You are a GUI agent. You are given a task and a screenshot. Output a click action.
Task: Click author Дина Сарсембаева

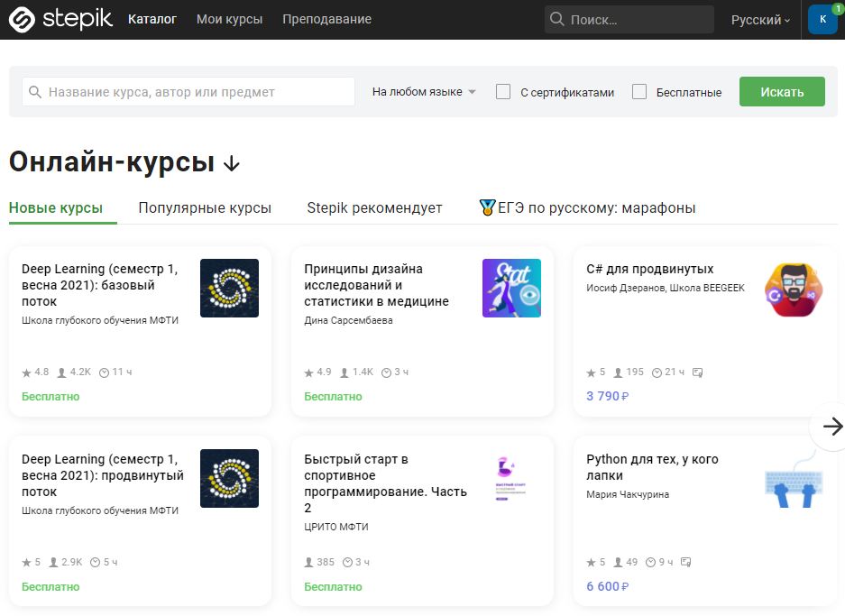click(348, 321)
